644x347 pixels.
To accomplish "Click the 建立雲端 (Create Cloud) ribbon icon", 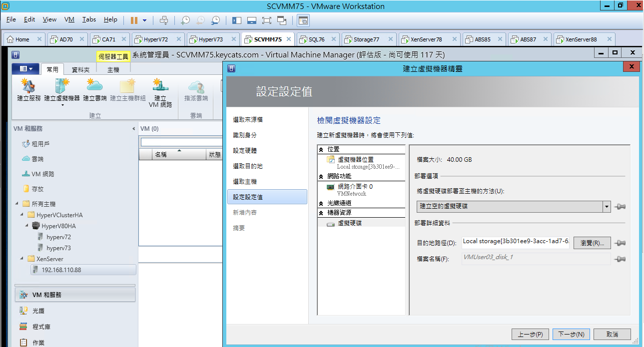I will click(x=95, y=90).
